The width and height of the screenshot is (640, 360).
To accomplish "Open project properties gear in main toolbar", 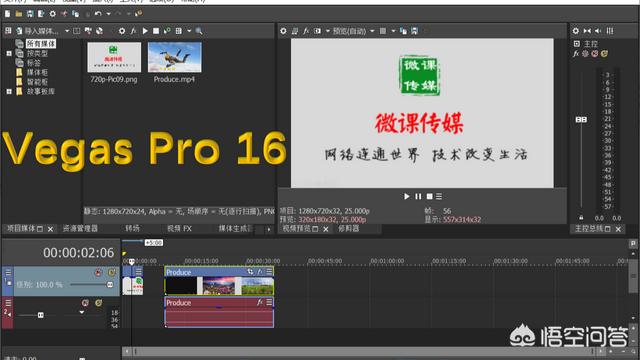I will click(53, 14).
